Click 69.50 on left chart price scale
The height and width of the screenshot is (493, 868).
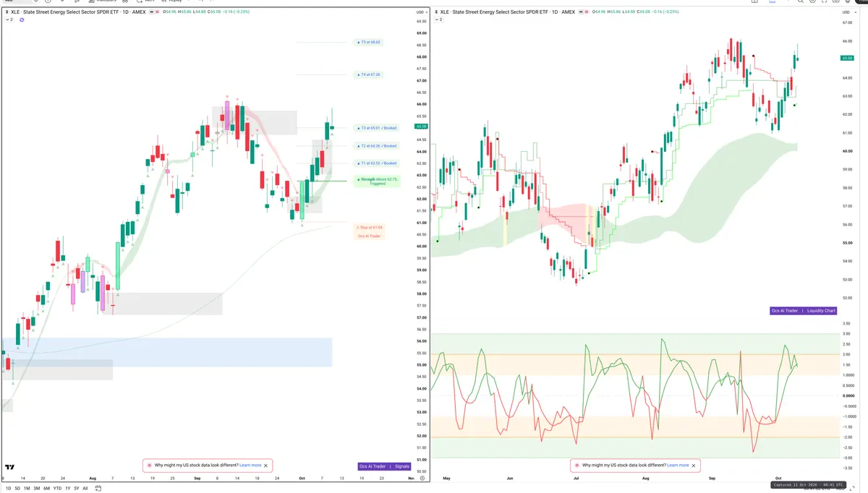coord(421,22)
